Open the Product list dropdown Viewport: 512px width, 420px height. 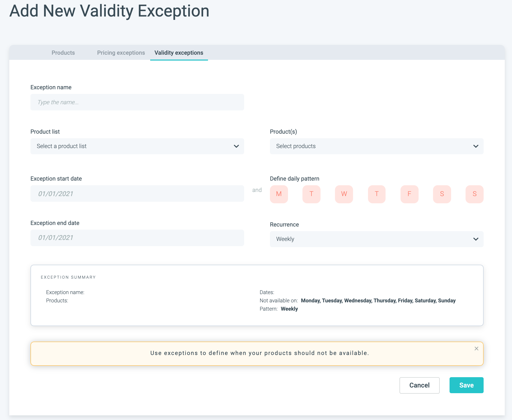click(137, 146)
